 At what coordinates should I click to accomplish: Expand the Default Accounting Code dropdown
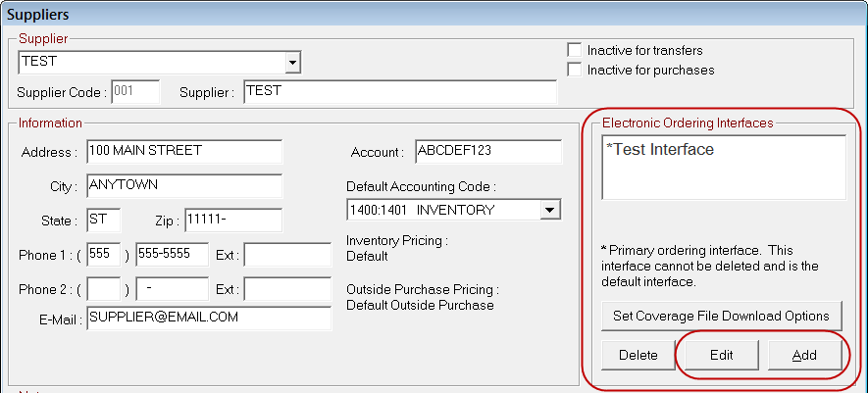tap(550, 210)
